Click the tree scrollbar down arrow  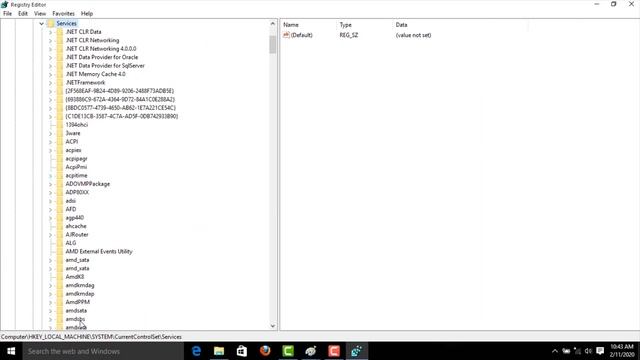tap(273, 326)
